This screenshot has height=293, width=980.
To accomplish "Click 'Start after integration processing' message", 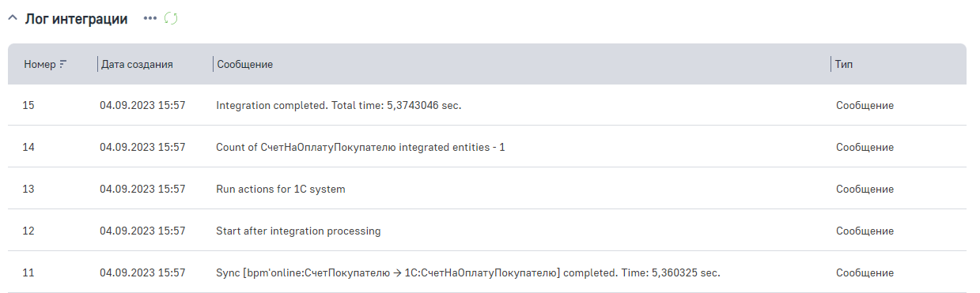I will (298, 231).
